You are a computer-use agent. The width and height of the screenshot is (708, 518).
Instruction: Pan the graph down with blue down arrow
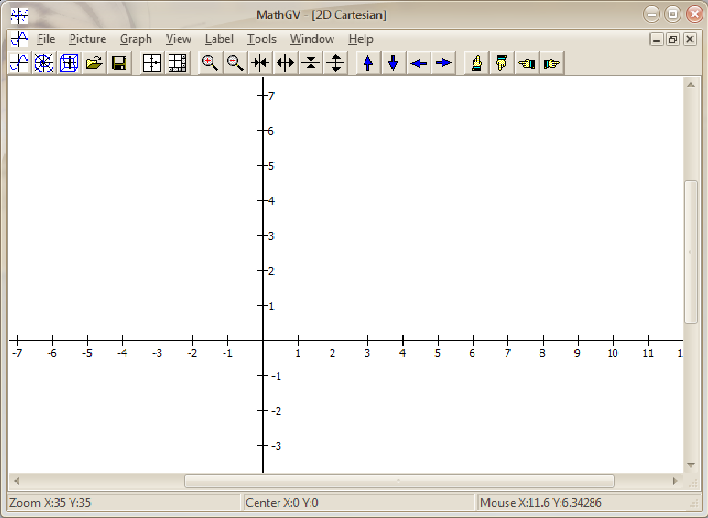393,63
